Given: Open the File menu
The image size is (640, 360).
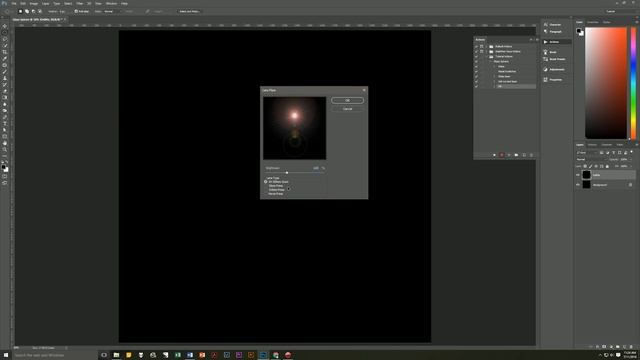Looking at the screenshot, I should coord(14,3).
